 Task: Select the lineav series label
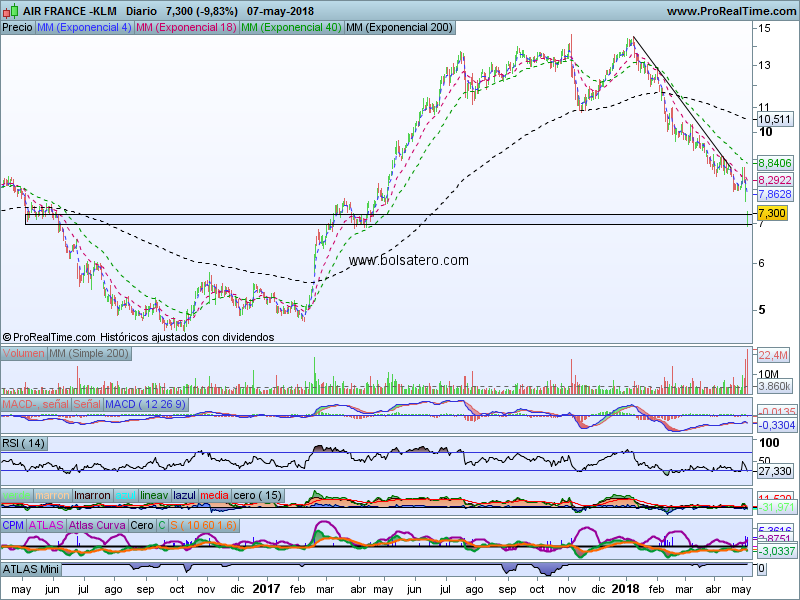[154, 495]
